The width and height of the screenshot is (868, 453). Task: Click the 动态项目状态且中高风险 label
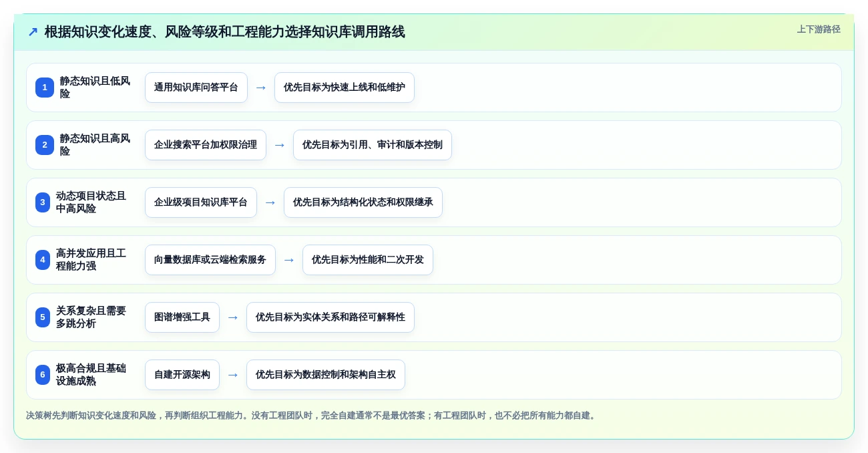[x=91, y=202]
